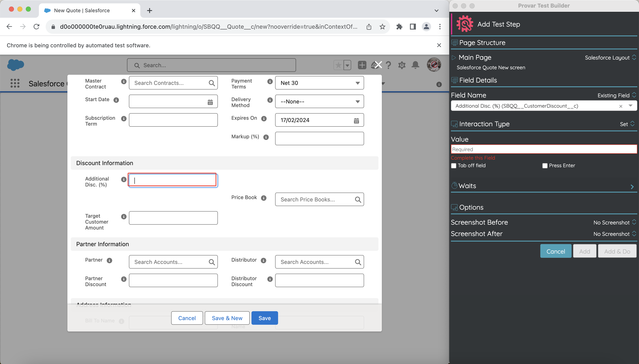
Task: Click the notifications bell icon
Action: click(415, 65)
